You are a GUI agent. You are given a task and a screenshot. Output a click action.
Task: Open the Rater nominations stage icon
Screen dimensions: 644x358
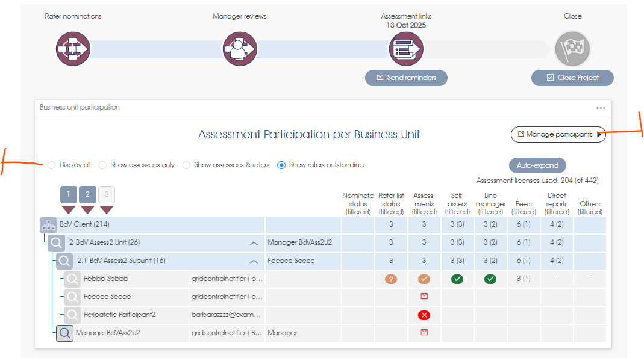(x=73, y=49)
